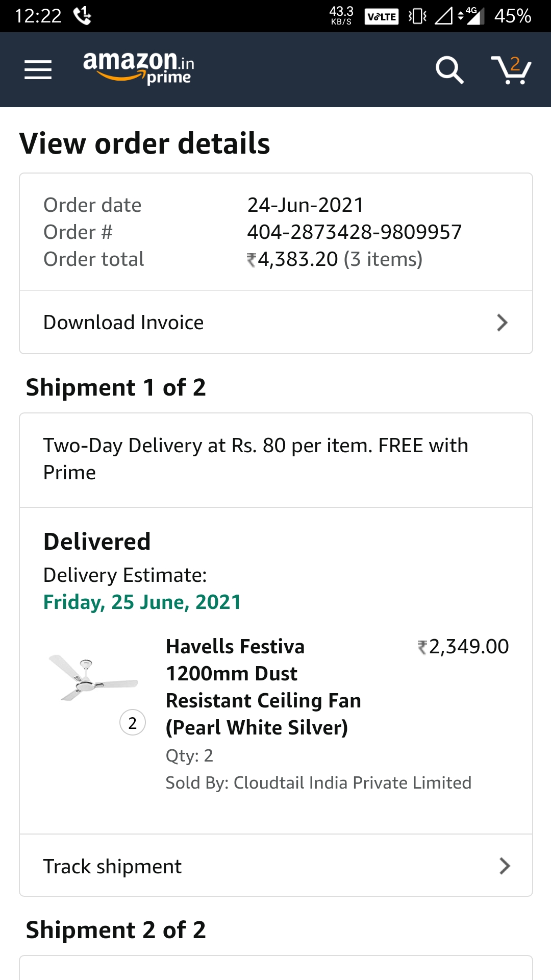Open the hamburger navigation menu
This screenshot has width=551, height=980.
38,69
